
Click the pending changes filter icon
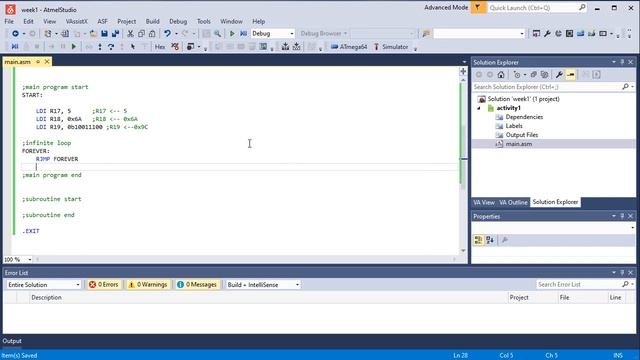tap(517, 75)
